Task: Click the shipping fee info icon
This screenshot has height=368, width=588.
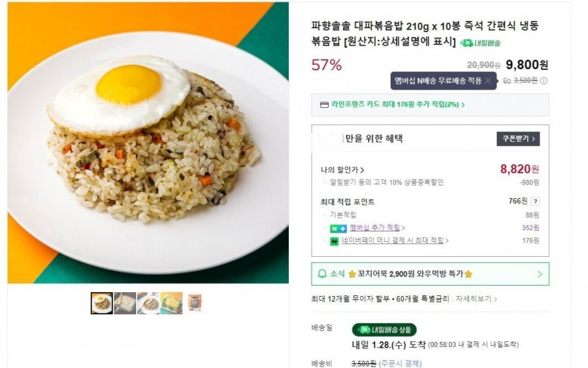Action: tap(544, 81)
